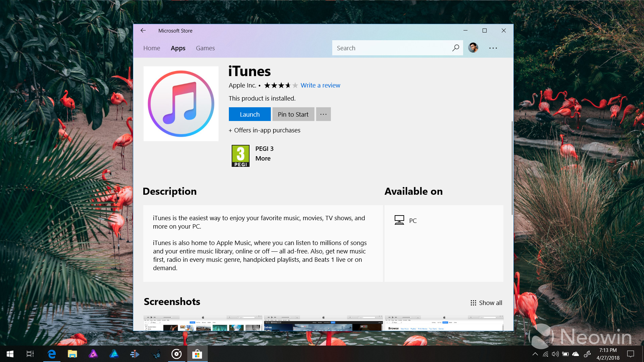
Task: Click the Write a review link
Action: 320,85
